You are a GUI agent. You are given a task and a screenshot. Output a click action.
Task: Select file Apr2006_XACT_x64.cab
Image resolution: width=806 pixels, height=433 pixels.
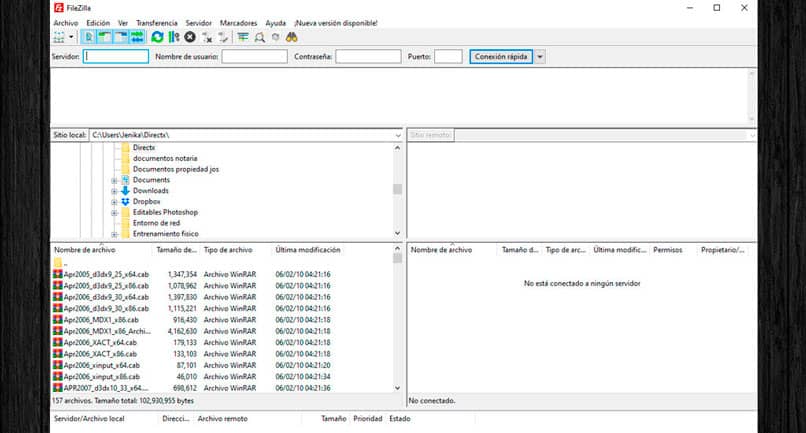(100, 342)
